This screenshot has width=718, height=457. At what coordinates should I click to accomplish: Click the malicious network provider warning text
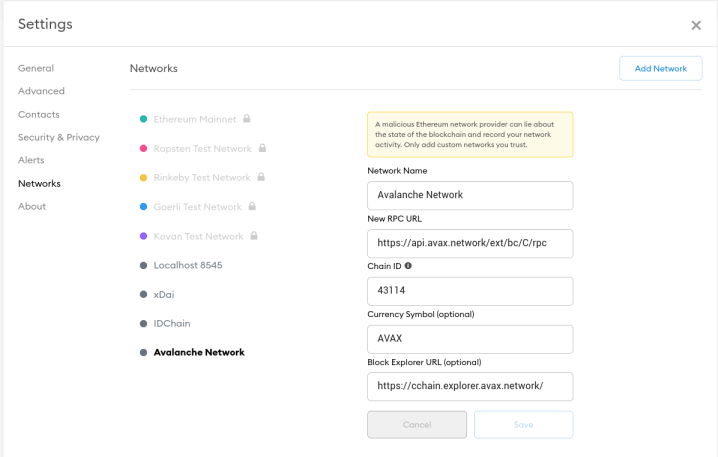(x=464, y=134)
